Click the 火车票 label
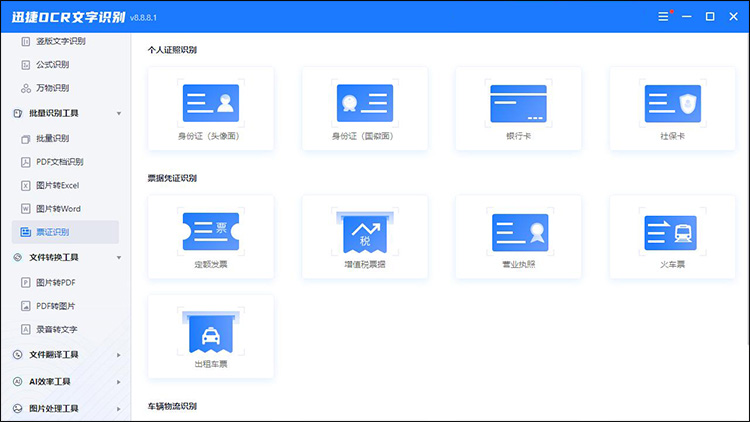750x422 pixels. (x=673, y=265)
